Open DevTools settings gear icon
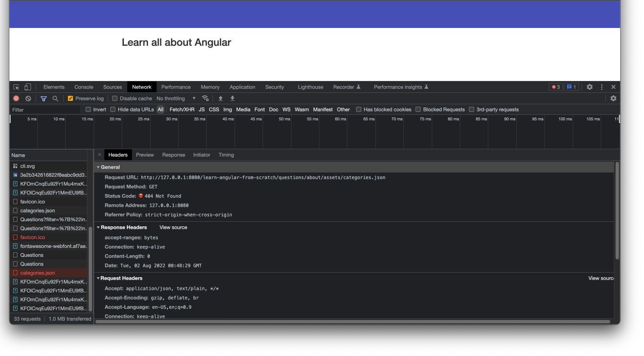This screenshot has height=356, width=644. coord(590,87)
